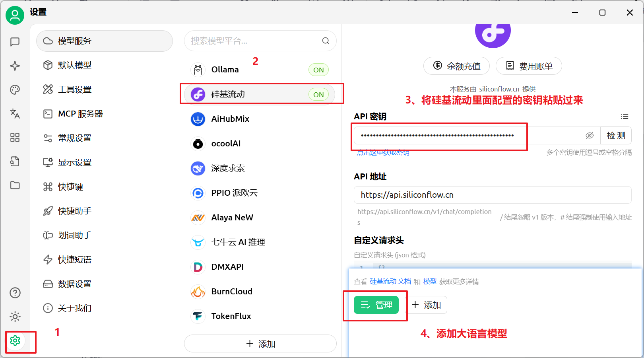This screenshot has width=644, height=358.
Task: Click 添加 provider button below list
Action: (260, 344)
